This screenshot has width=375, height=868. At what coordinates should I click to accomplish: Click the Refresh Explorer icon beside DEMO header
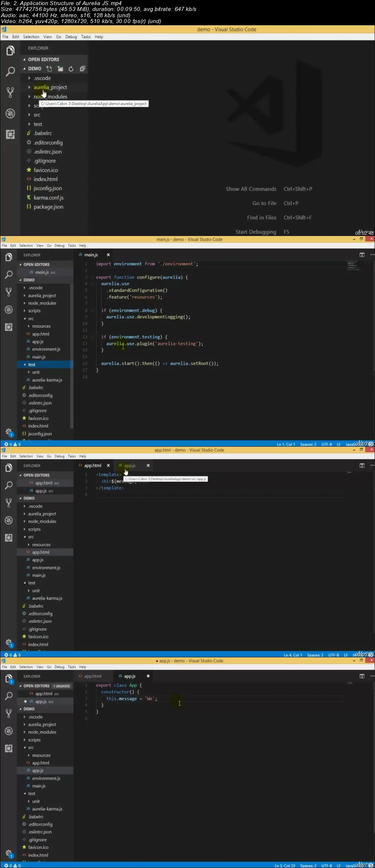coord(71,69)
